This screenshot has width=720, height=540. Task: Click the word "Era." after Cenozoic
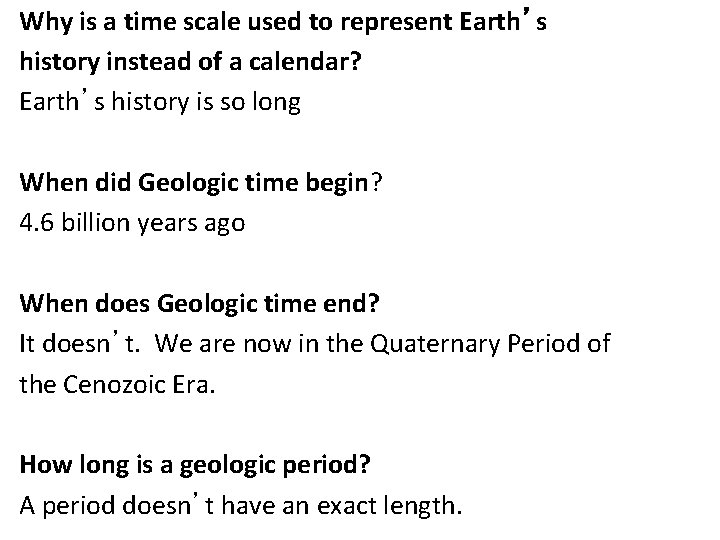tap(190, 385)
